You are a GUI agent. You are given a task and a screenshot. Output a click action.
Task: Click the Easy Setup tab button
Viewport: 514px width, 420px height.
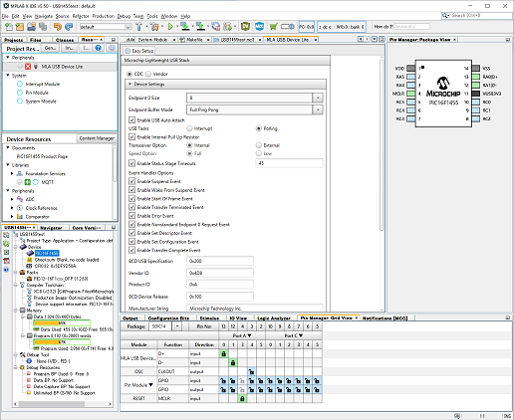click(139, 51)
